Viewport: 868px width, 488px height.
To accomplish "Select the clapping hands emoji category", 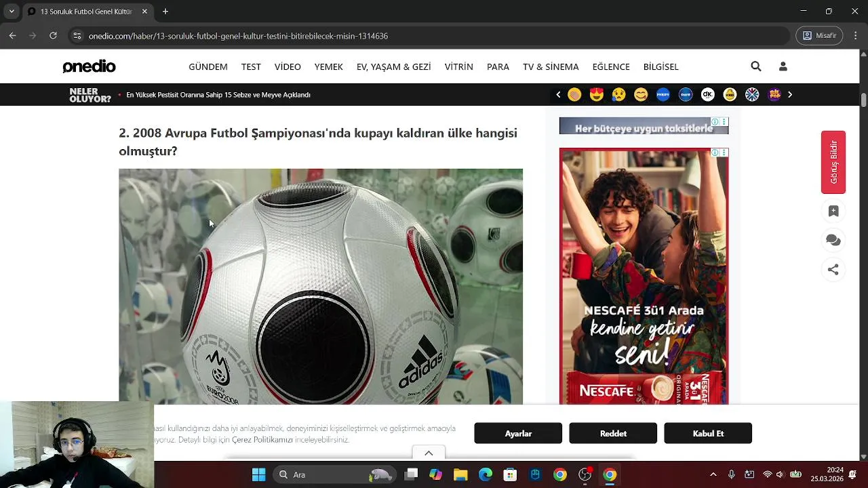I will click(574, 95).
